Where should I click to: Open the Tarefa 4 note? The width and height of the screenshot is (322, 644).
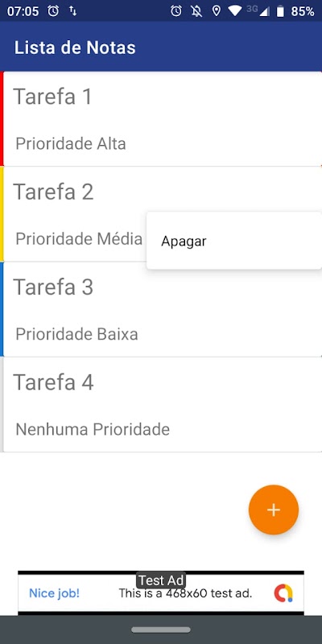[161, 405]
